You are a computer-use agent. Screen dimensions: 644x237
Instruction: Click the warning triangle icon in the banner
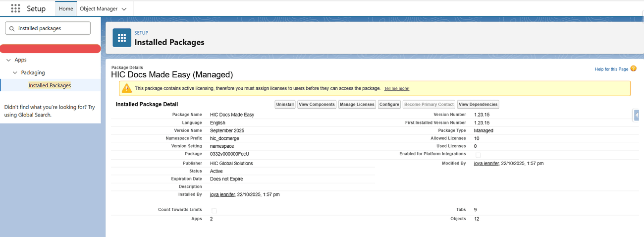click(127, 88)
